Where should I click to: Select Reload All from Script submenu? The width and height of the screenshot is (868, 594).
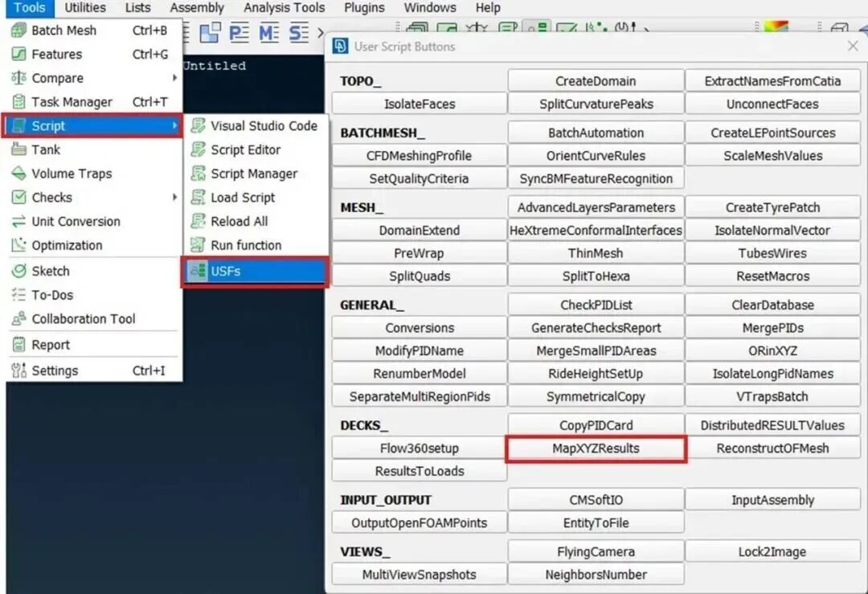tap(239, 222)
